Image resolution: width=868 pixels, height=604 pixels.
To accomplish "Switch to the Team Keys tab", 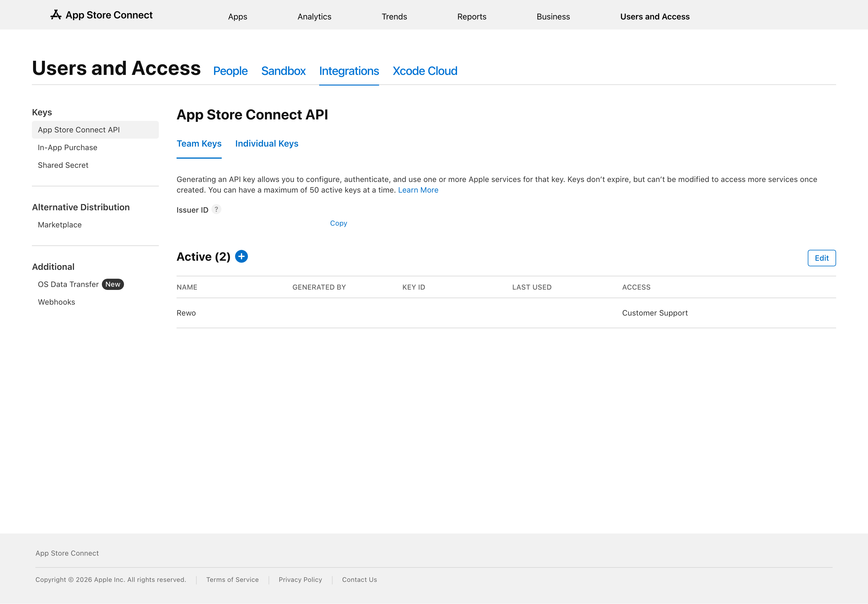I will [199, 144].
